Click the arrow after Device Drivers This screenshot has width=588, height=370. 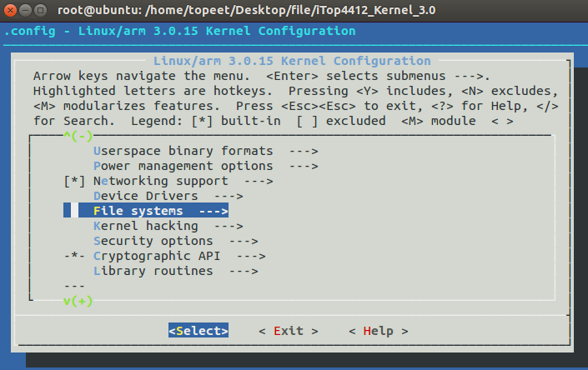(x=229, y=196)
